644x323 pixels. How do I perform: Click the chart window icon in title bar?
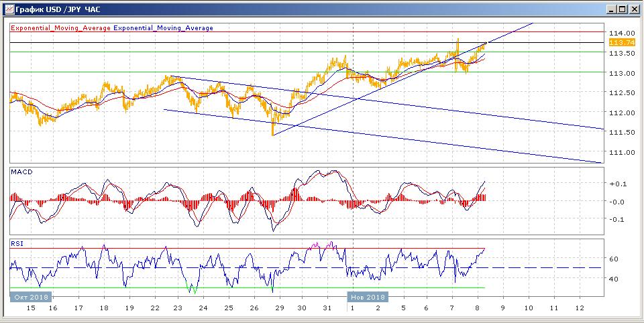coord(8,8)
